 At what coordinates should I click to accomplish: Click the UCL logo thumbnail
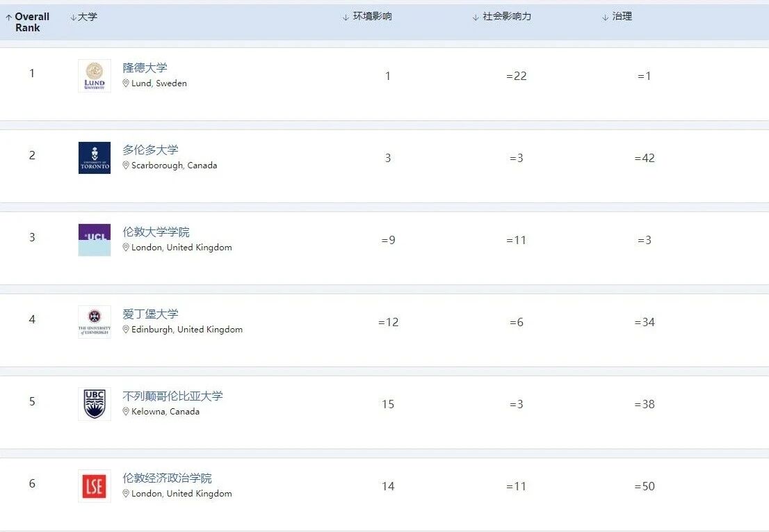(x=94, y=240)
